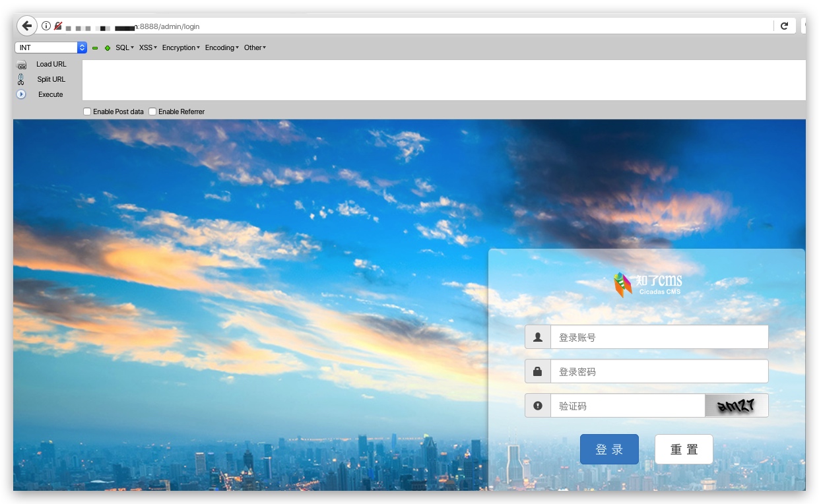819x504 pixels.
Task: Click the exclamation icon beside captcha field
Action: pos(538,406)
